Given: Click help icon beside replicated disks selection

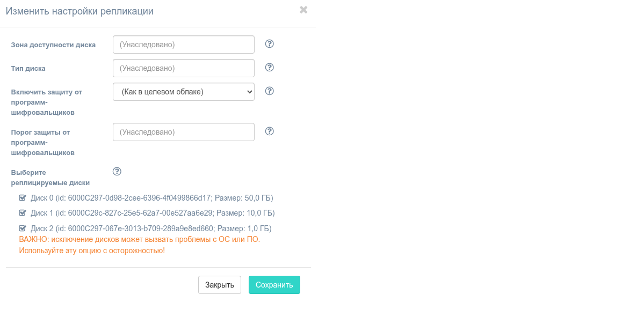Looking at the screenshot, I should (117, 172).
